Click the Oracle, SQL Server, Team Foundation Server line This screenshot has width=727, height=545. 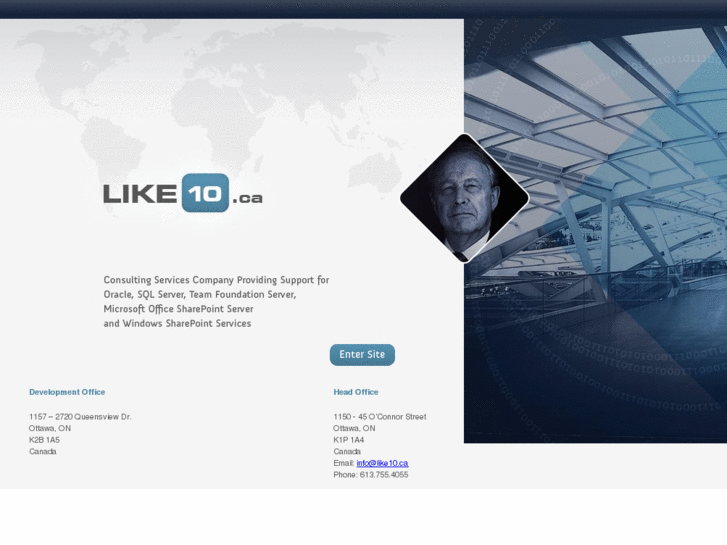[200, 295]
